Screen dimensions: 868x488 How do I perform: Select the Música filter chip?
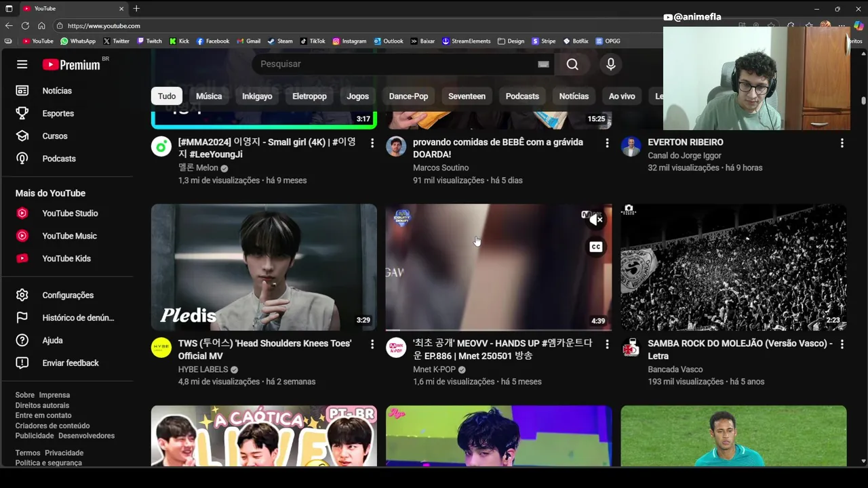pos(209,96)
